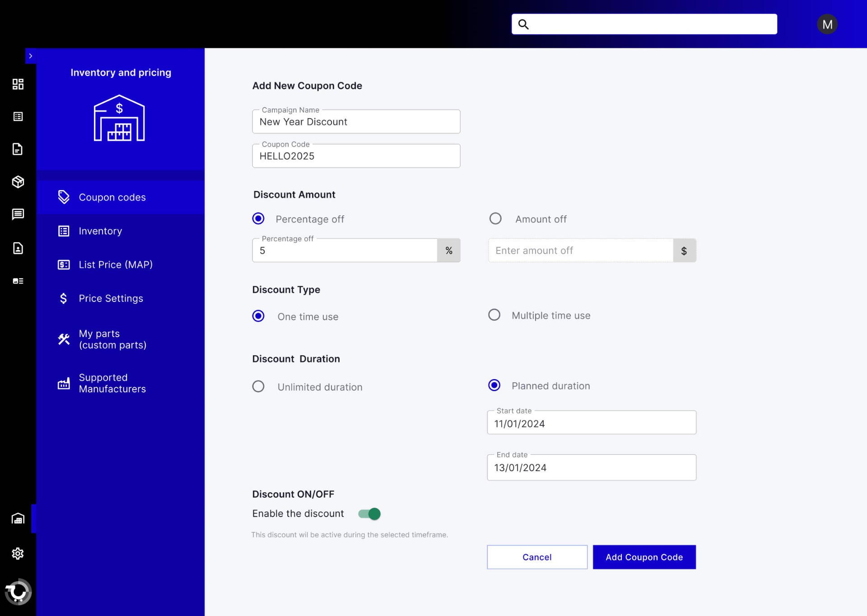
Task: Select Multiple time use radio button
Action: coord(494,315)
